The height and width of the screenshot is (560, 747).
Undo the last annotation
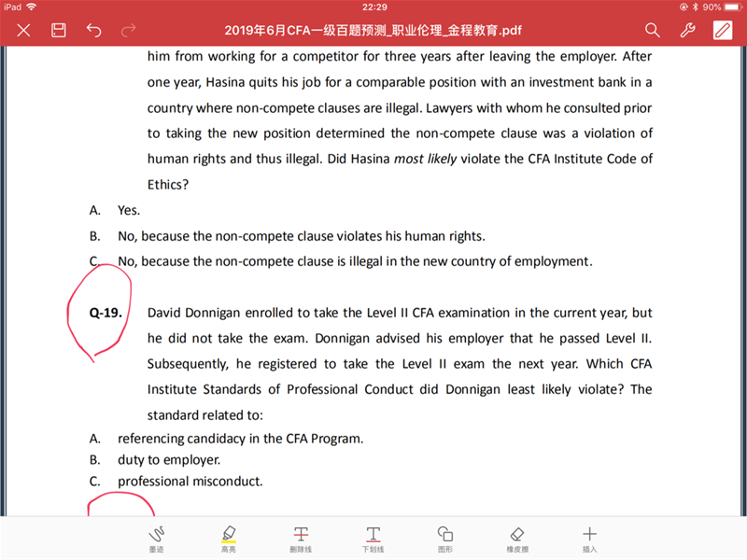(94, 31)
